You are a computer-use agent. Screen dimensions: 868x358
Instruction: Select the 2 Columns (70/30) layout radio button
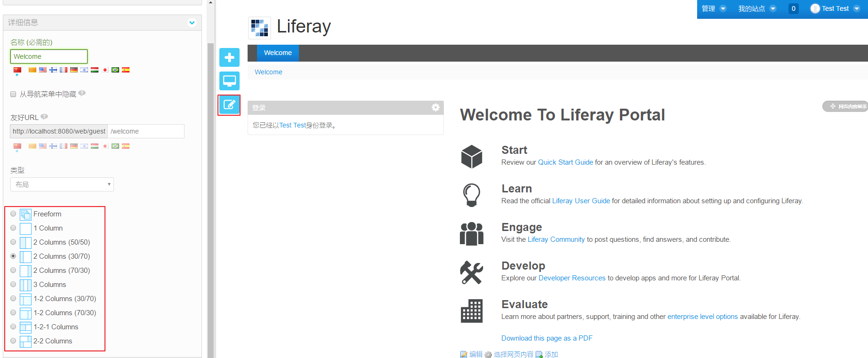coord(13,270)
